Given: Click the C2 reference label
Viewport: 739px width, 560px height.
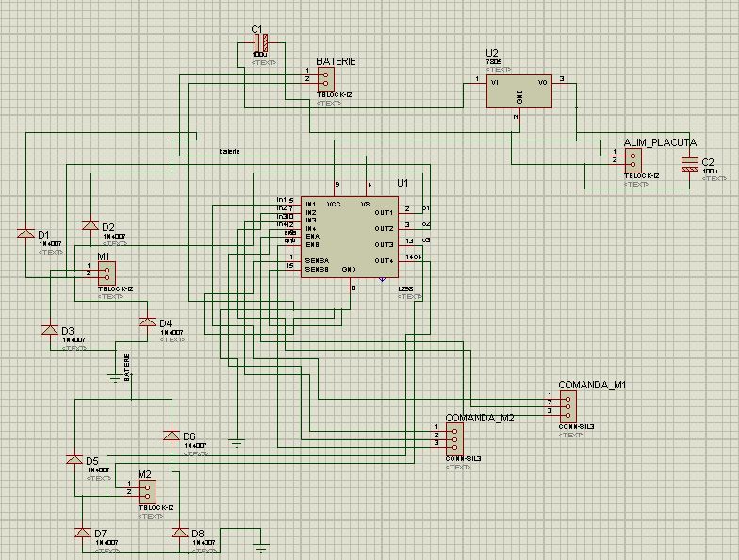Looking at the screenshot, I should 708,162.
